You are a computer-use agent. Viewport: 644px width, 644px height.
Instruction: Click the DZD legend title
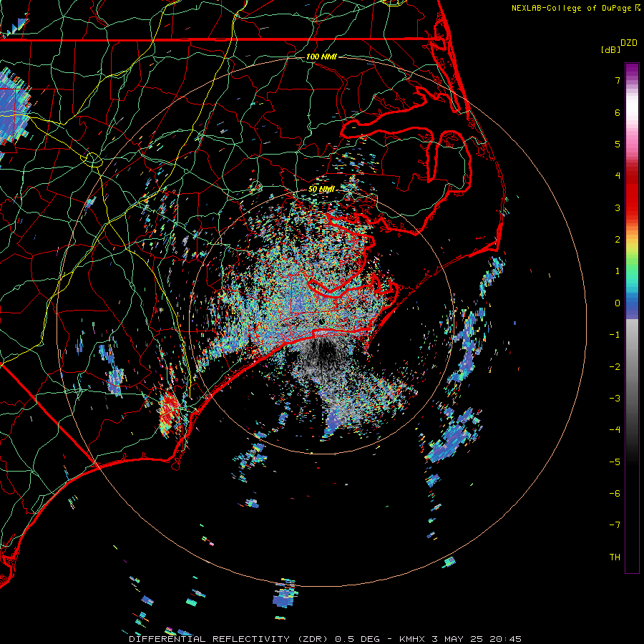pyautogui.click(x=629, y=43)
